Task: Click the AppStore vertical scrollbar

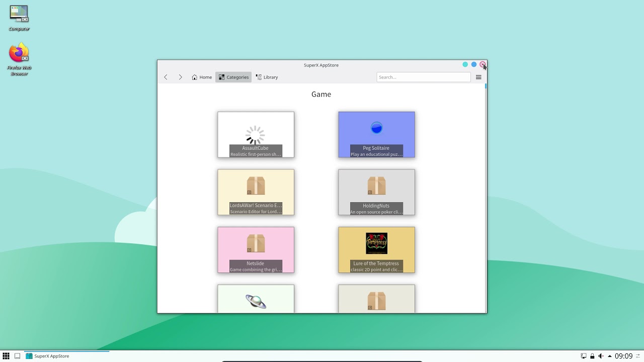Action: [486, 198]
